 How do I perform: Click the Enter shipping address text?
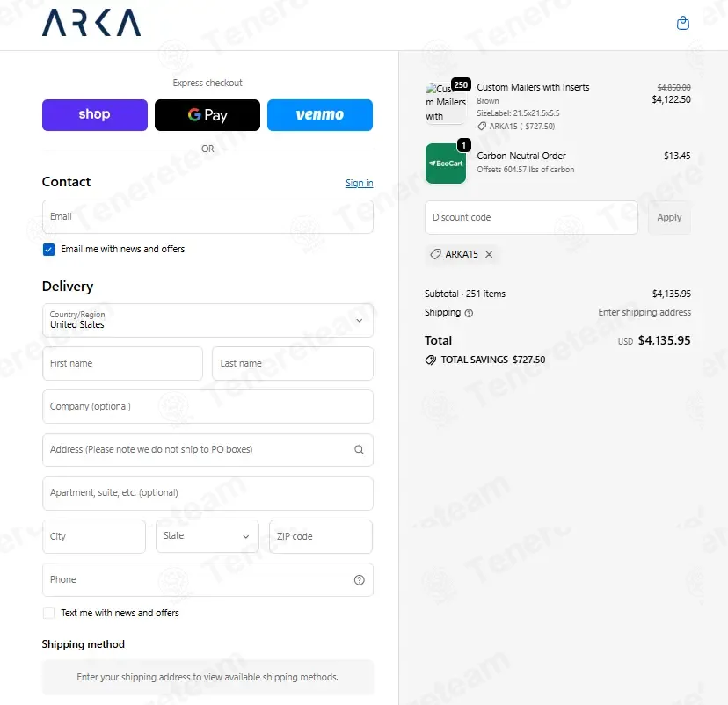644,312
